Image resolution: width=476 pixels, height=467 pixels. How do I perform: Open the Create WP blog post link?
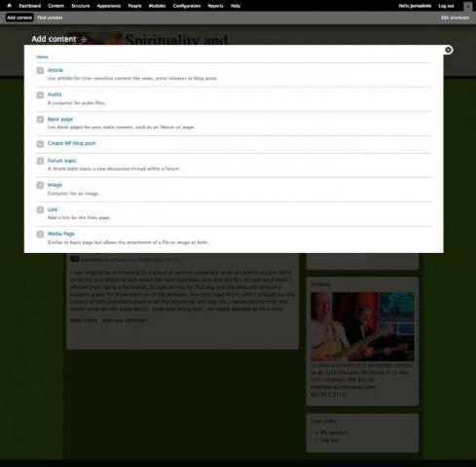(x=72, y=143)
